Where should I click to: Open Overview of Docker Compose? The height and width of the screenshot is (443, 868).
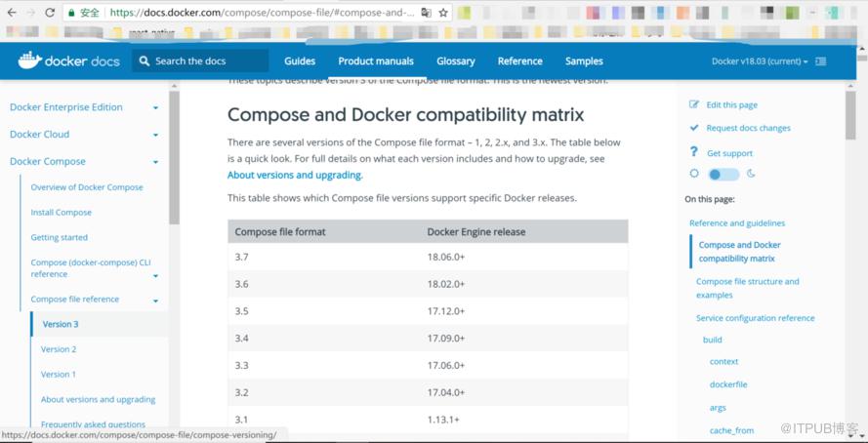[87, 187]
